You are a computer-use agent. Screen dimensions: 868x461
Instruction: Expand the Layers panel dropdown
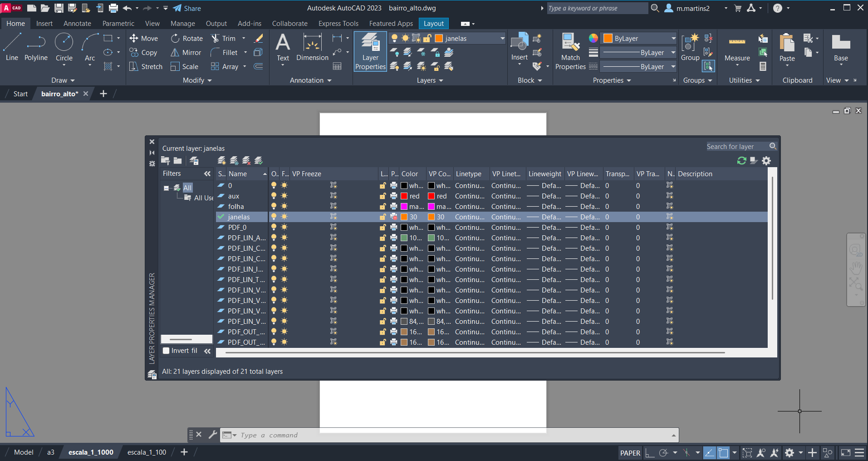pos(430,80)
